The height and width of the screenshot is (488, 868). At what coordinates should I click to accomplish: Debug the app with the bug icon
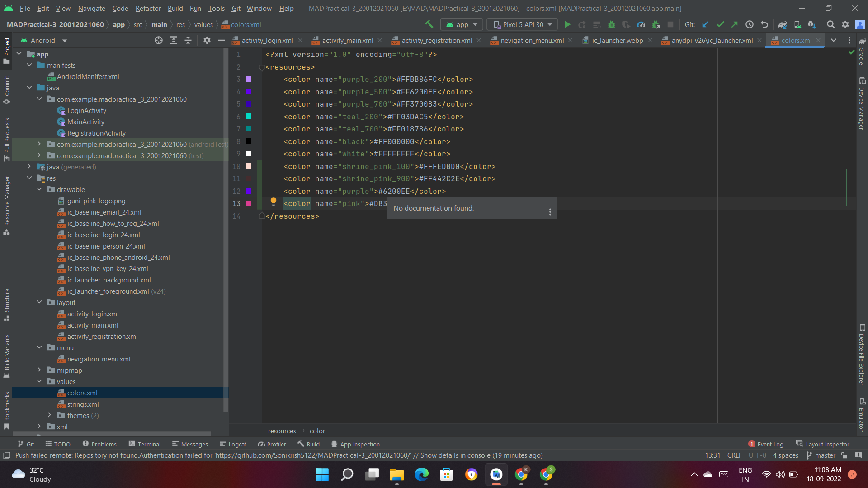tap(611, 24)
